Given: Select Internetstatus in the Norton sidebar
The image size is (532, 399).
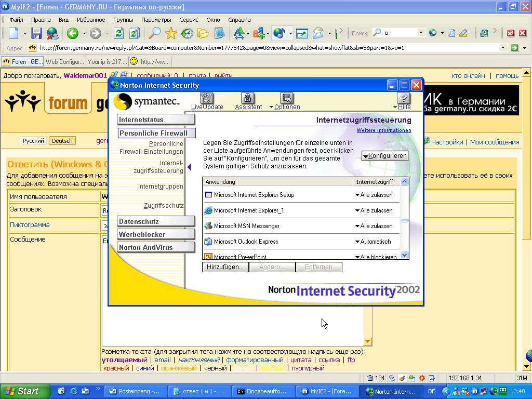Looking at the screenshot, I should [x=156, y=119].
